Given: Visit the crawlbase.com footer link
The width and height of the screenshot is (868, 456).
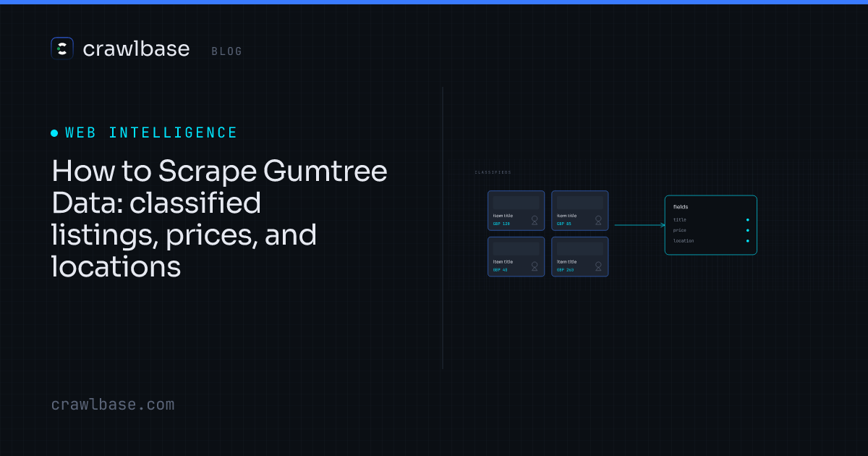Looking at the screenshot, I should click(113, 405).
